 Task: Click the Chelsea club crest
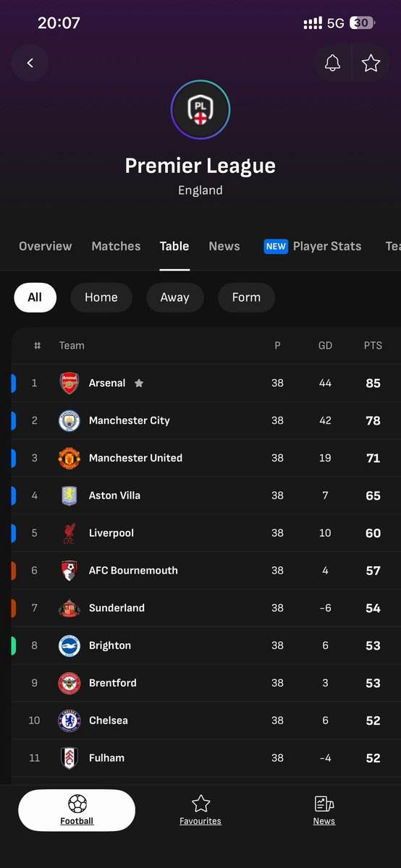tap(69, 721)
